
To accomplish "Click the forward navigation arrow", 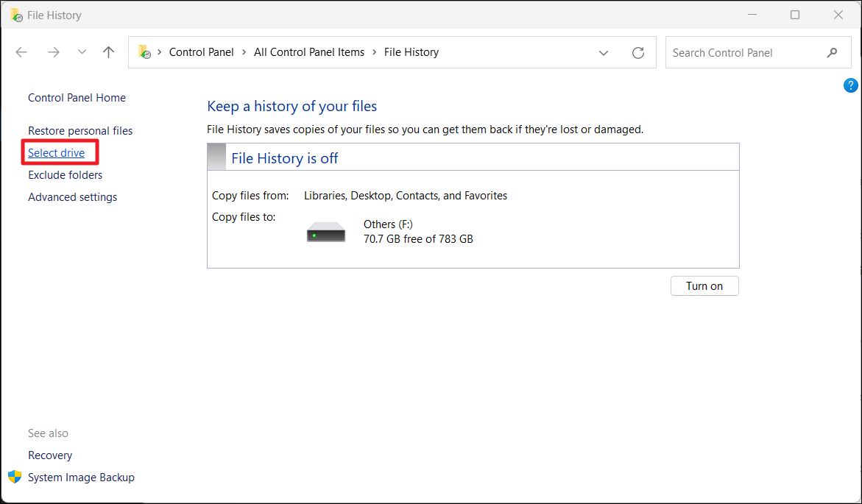I will (x=53, y=52).
